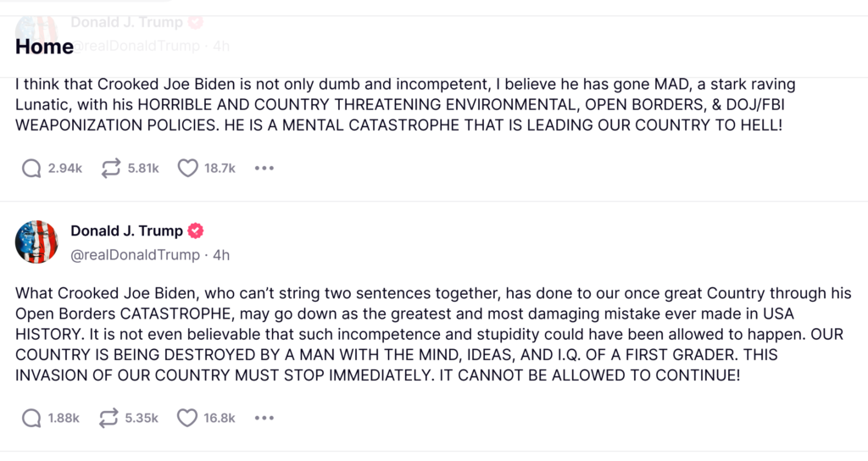Open the more options ellipsis on the first post
The width and height of the screenshot is (868, 461).
pos(264,169)
